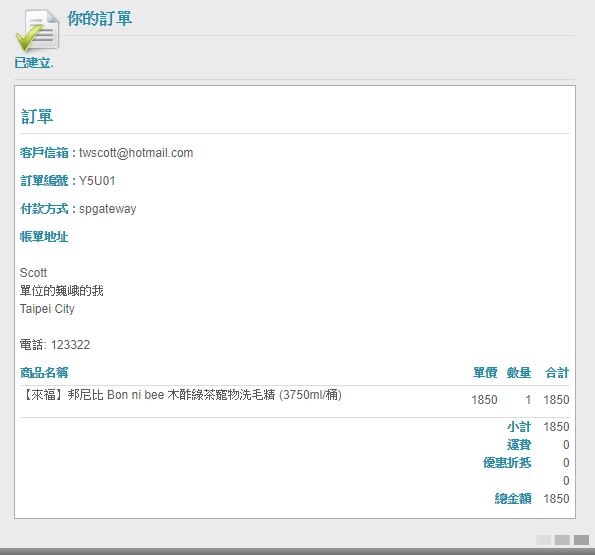Click the 付款方式 label

[x=44, y=209]
